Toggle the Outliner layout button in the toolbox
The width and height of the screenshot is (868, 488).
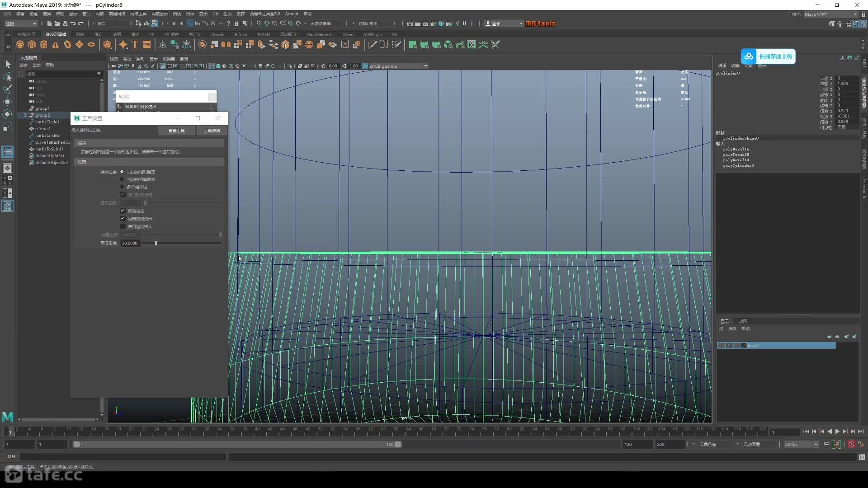coord(8,206)
